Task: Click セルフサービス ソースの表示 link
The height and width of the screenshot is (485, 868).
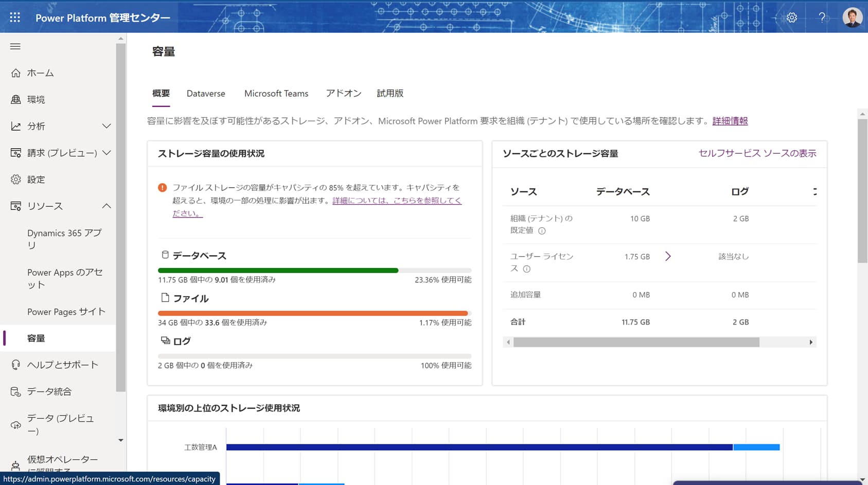Action: [x=757, y=153]
